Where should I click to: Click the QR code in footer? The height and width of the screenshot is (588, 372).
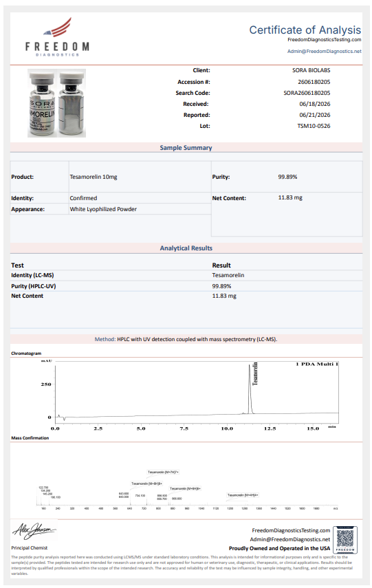pyautogui.click(x=345, y=540)
